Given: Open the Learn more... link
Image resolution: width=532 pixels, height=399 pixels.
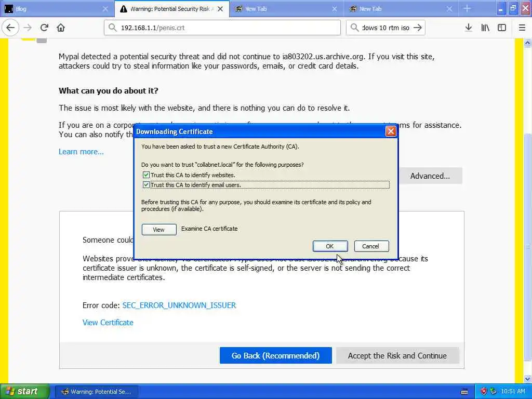Looking at the screenshot, I should 81,152.
